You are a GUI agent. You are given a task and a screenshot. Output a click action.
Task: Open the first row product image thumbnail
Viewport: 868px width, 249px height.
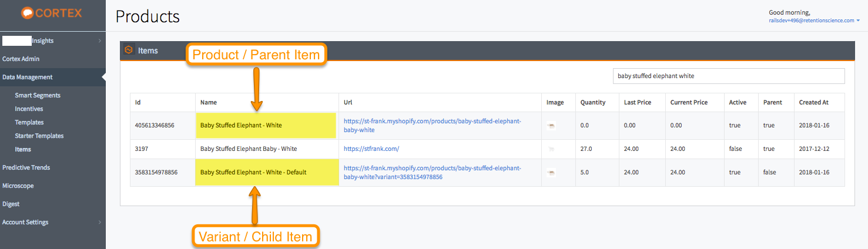551,125
